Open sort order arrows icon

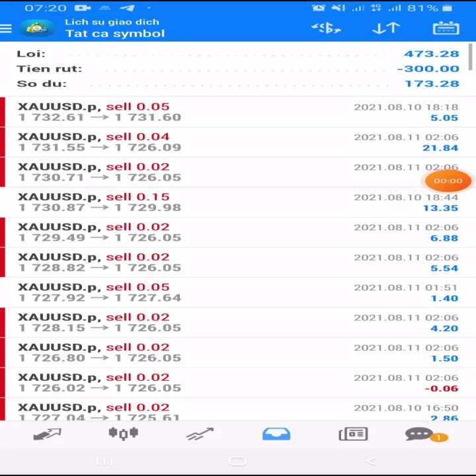pyautogui.click(x=386, y=28)
